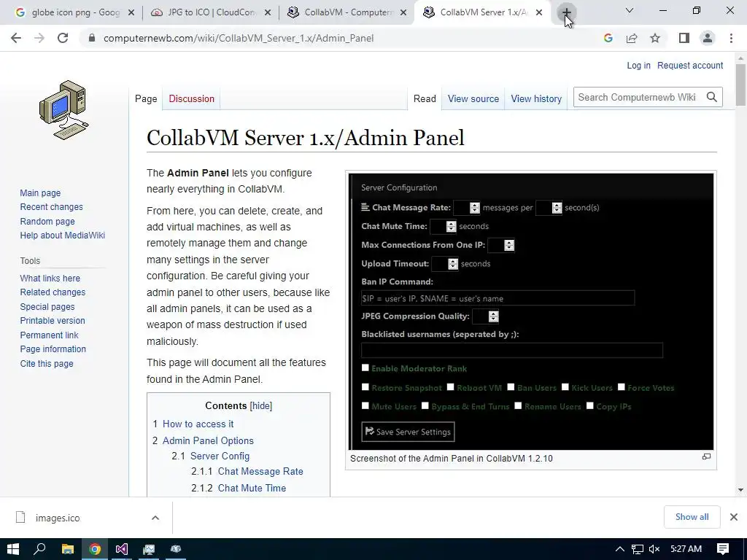Submit wiki search with magnifier icon
This screenshot has width=747, height=560.
(x=712, y=97)
